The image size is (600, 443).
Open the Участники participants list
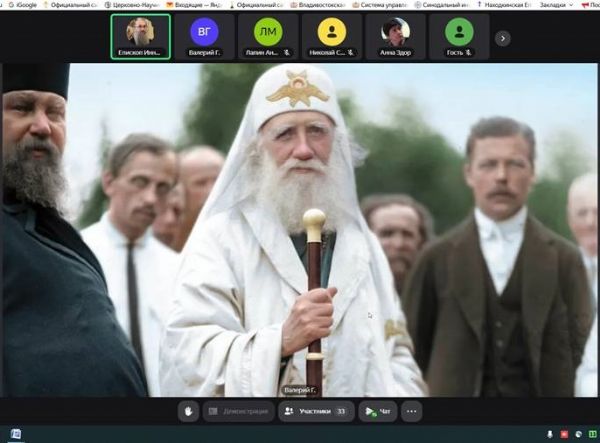pos(315,411)
